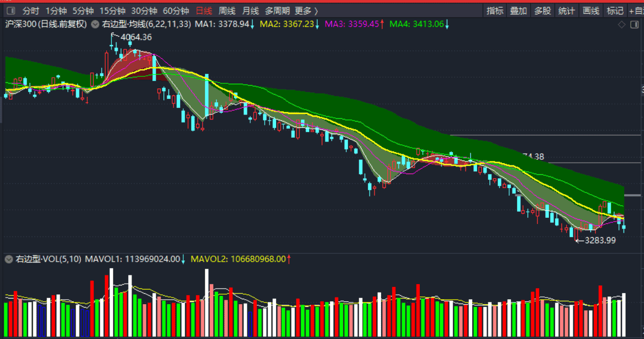The image size is (644, 339).
Task: Toggle the right side panel icon
Action: [x=635, y=25]
